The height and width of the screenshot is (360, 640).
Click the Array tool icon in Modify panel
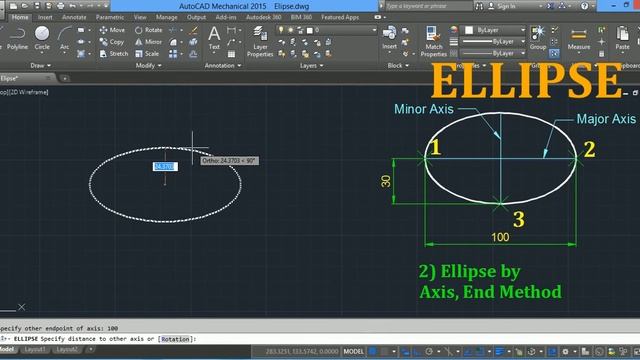[173, 54]
